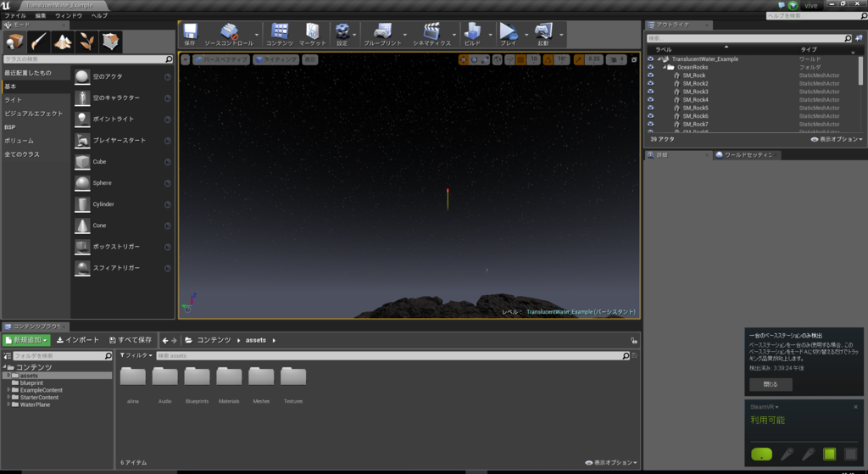Open Source Control (ソースコントロール) toolbar icon
This screenshot has height=474, width=868.
(229, 31)
